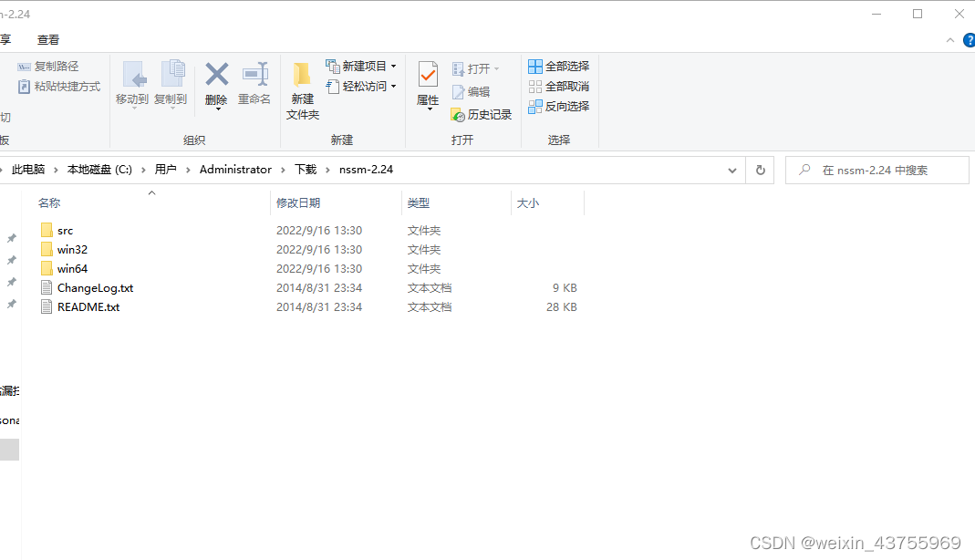Click nssm-2.24 in breadcrumb
The image size is (975, 560).
[367, 170]
